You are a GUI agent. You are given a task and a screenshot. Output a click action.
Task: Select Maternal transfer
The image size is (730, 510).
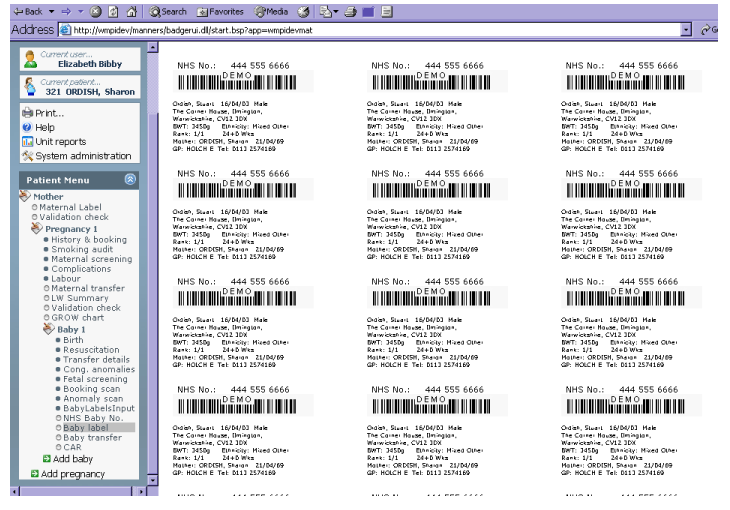coord(88,288)
